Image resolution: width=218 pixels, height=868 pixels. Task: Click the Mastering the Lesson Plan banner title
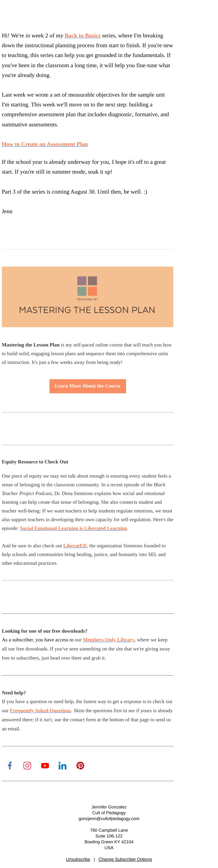[87, 310]
